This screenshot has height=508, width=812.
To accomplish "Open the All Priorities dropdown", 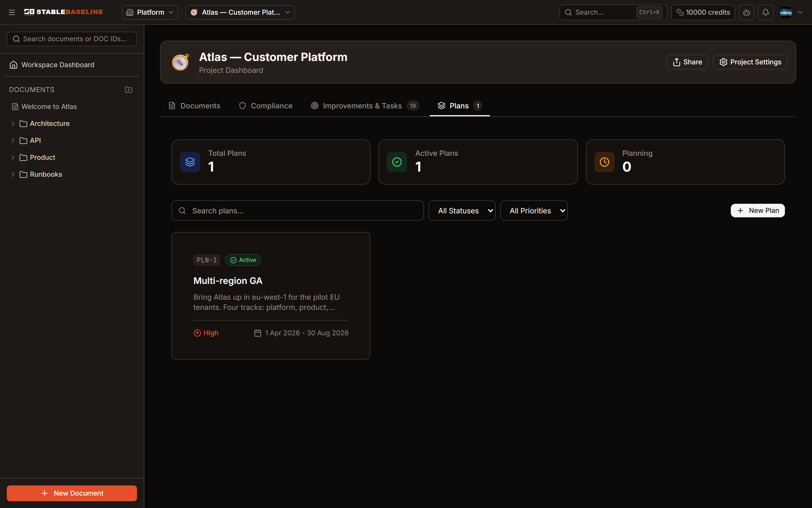I will [x=533, y=211].
